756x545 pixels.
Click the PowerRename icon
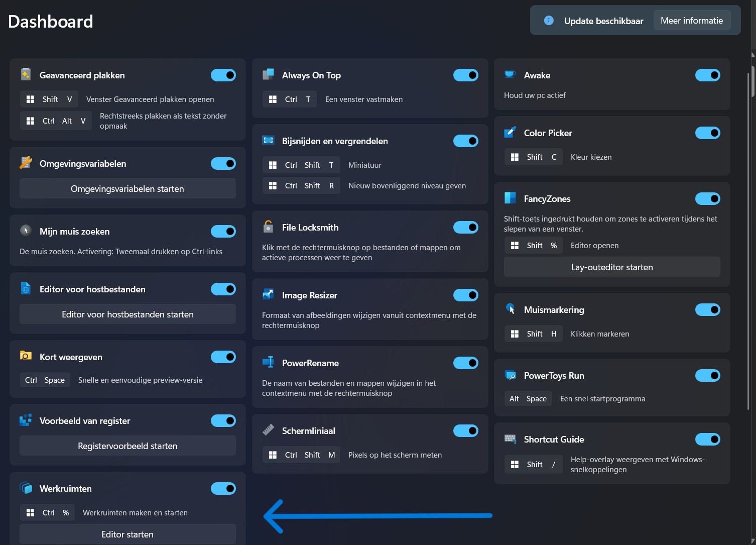click(268, 362)
